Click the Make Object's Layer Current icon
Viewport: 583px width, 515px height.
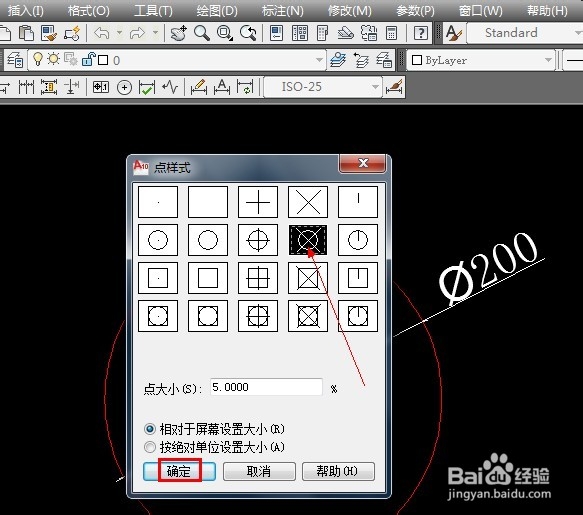(x=338, y=60)
